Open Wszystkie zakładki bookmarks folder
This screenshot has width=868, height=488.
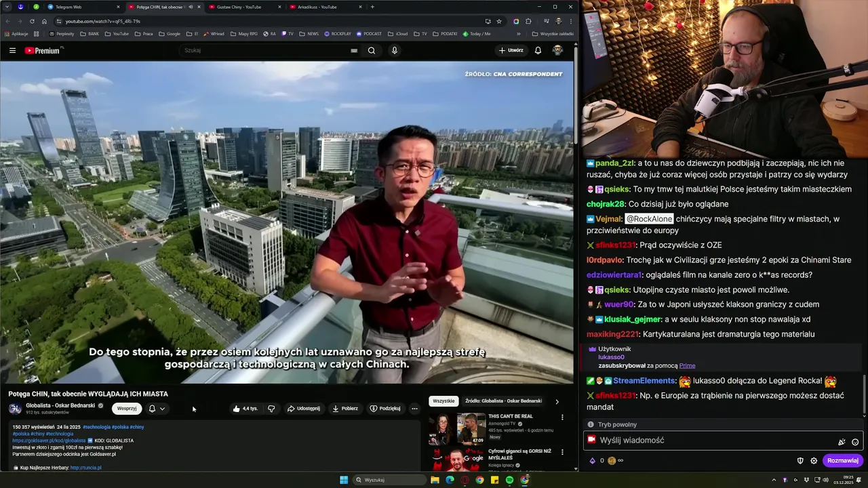553,33
